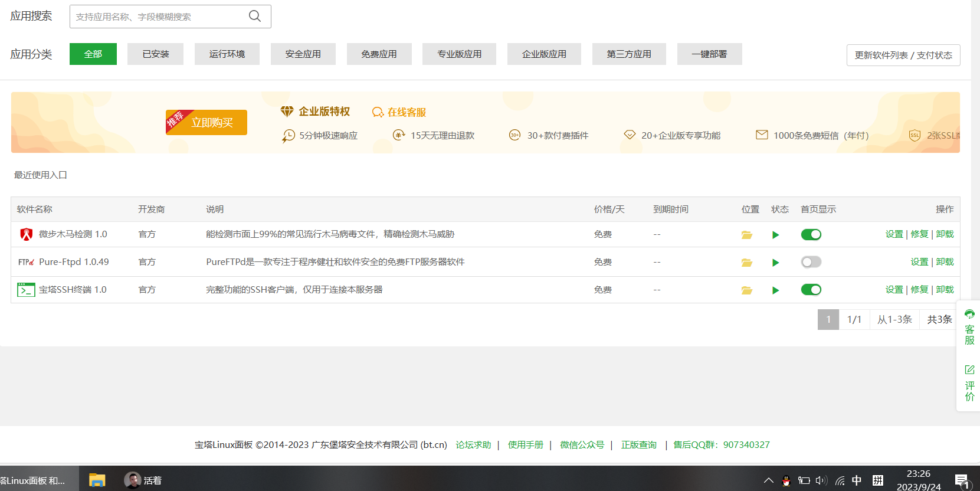
Task: Select the 企业版应用 category tab
Action: (545, 54)
